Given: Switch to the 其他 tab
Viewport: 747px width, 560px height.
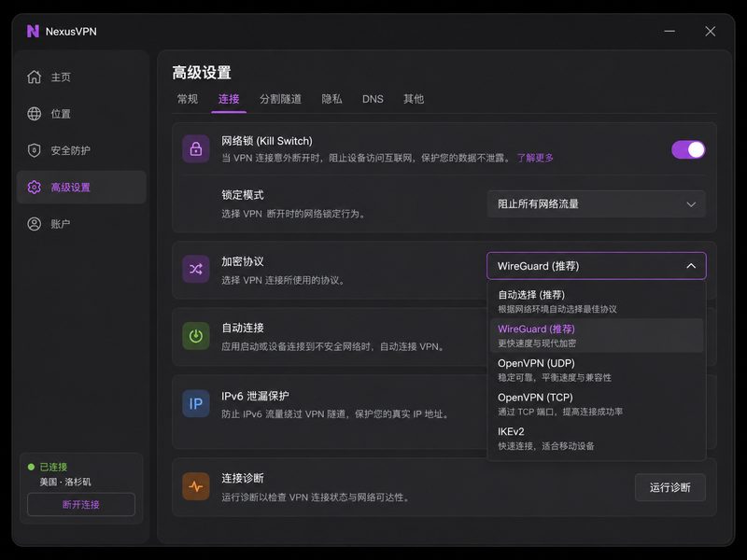Looking at the screenshot, I should [414, 99].
